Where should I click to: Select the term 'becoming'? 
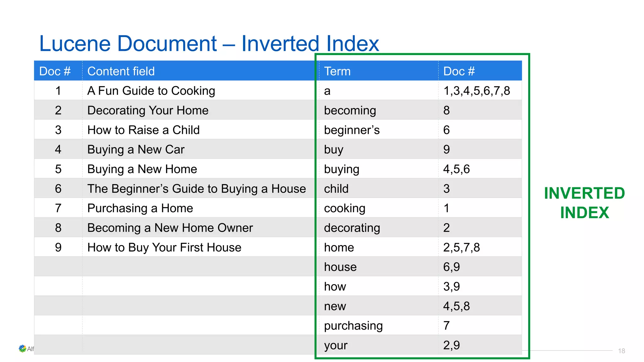(350, 110)
